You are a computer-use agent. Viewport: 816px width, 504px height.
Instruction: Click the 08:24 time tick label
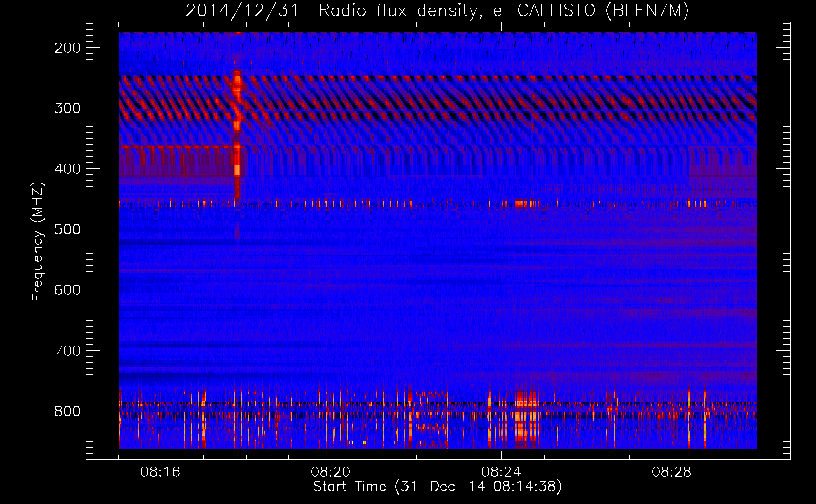pos(501,472)
